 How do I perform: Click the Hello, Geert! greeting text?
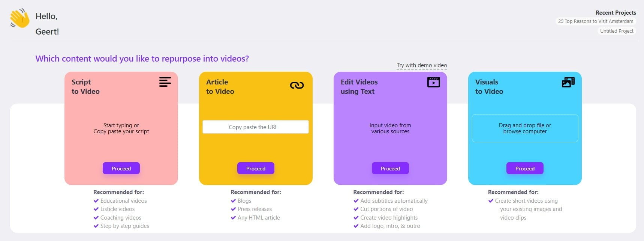pos(47,24)
